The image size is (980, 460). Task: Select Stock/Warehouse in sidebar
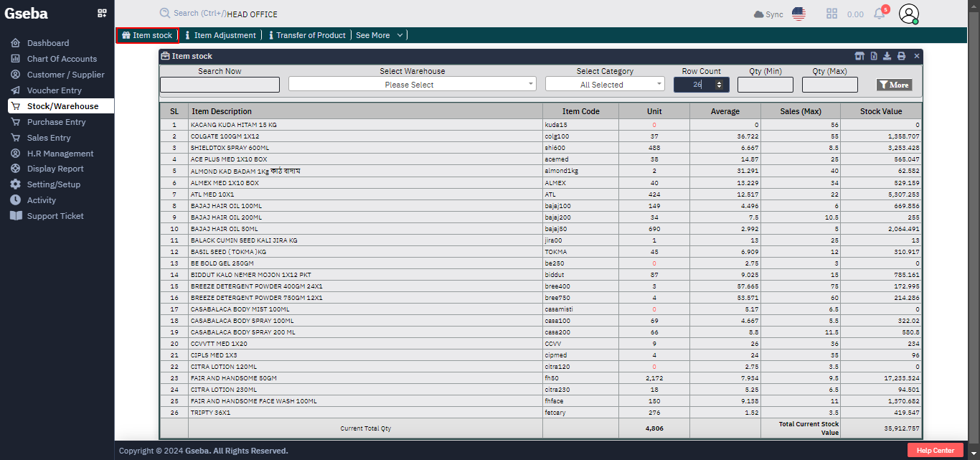click(x=61, y=106)
